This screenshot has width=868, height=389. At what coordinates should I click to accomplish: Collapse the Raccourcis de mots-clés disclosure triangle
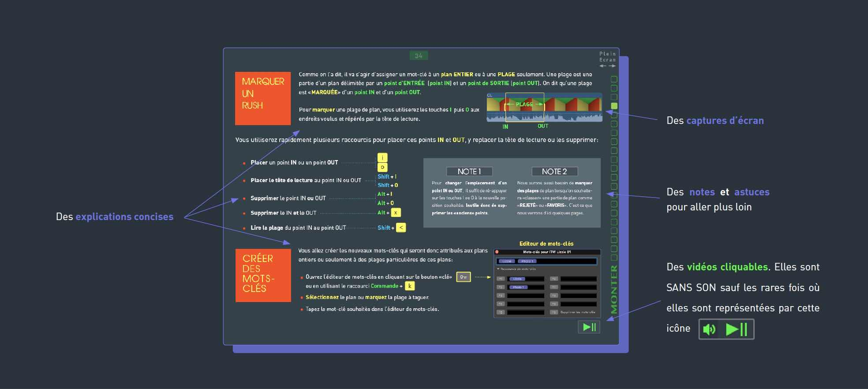pos(498,269)
